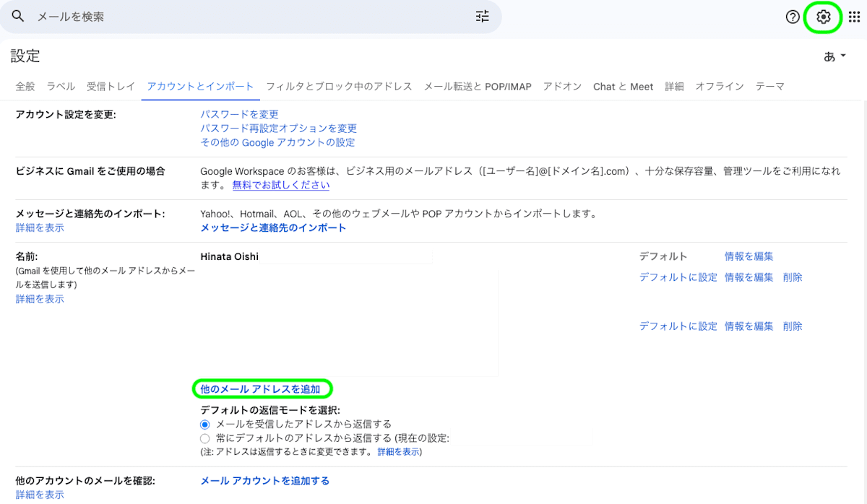Expand 詳細を表示 under 他のアカウントのメール

click(x=39, y=495)
